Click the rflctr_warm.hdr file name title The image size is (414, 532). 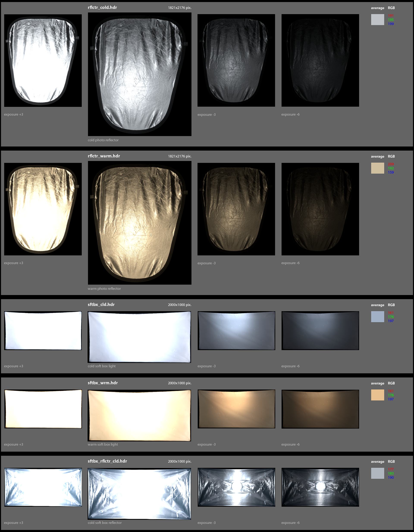[104, 156]
